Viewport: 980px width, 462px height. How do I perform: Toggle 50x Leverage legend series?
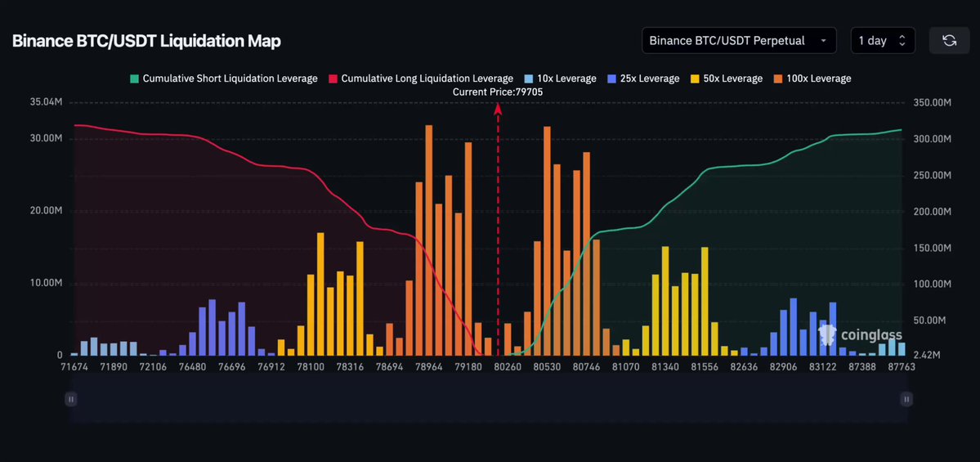(x=727, y=78)
